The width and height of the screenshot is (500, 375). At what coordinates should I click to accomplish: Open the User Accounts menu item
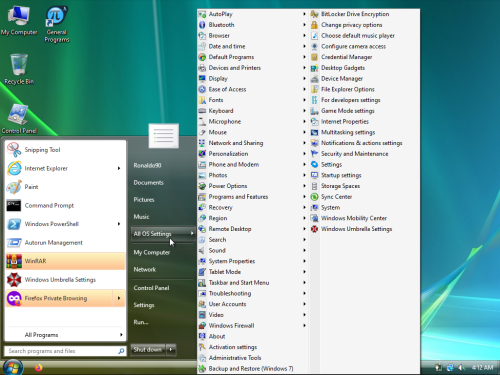tap(253, 304)
